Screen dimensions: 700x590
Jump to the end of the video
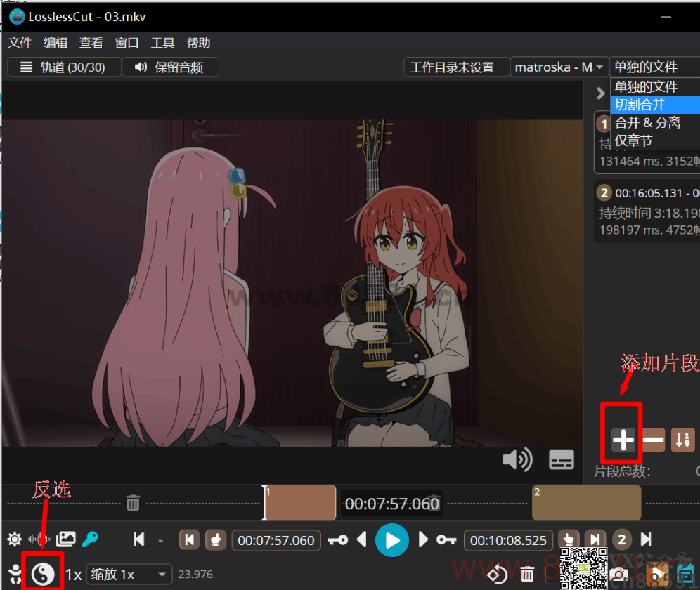coord(646,539)
